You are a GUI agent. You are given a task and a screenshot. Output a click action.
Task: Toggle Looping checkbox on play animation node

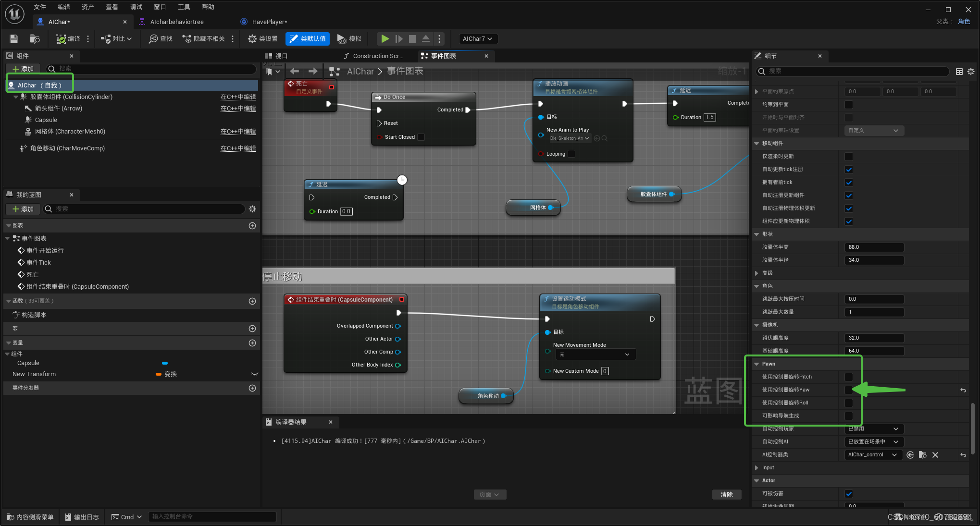[571, 154]
